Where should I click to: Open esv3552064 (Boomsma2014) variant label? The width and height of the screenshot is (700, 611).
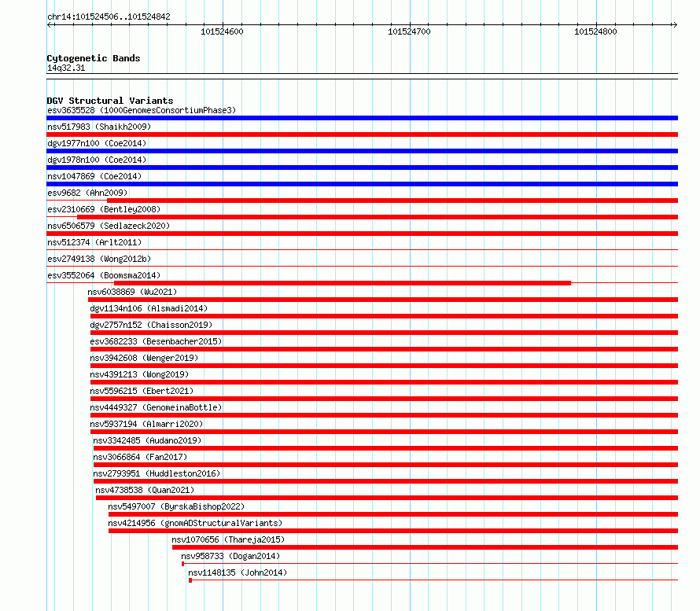[x=104, y=275]
